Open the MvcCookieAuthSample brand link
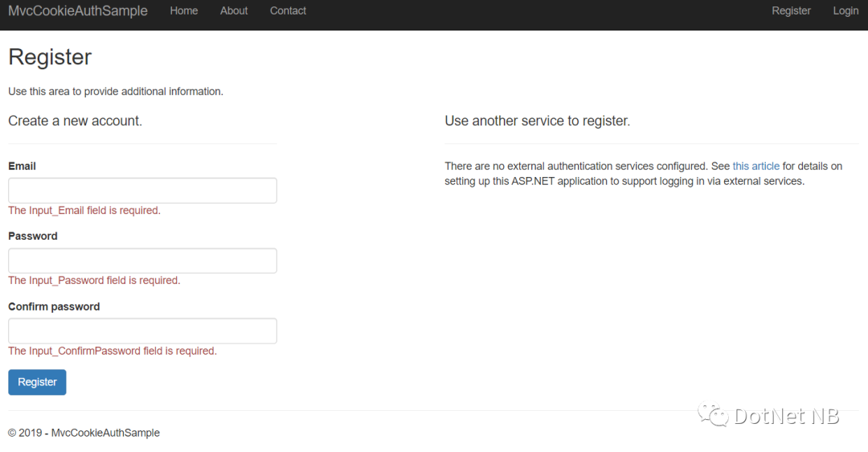Image resolution: width=868 pixels, height=452 pixels. coord(77,11)
